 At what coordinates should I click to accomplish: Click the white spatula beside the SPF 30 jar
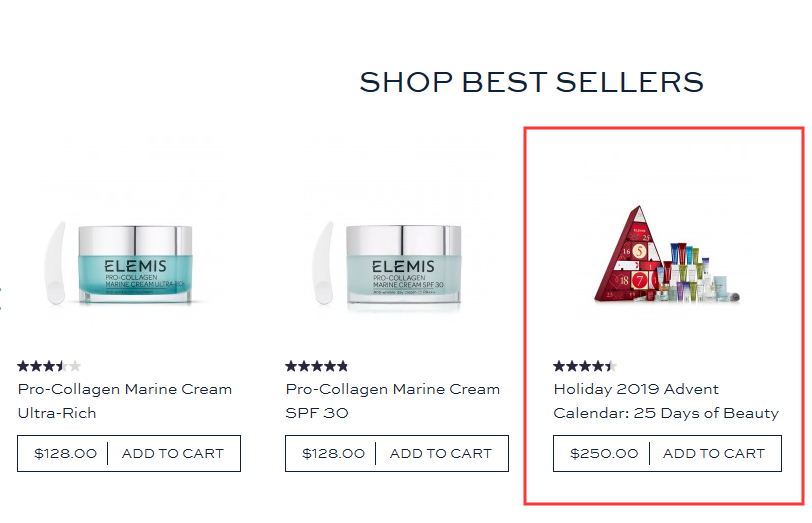[x=325, y=264]
